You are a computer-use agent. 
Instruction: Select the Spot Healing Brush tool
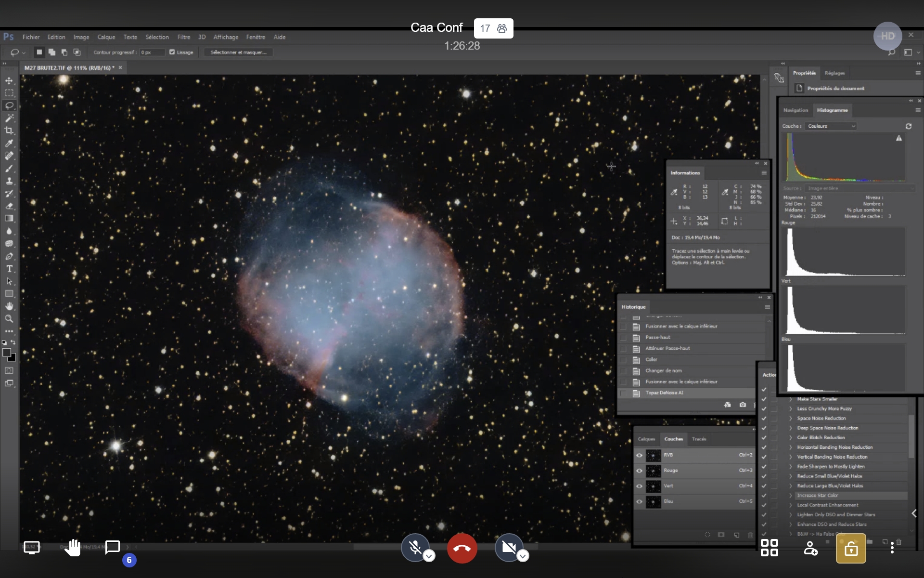click(9, 156)
